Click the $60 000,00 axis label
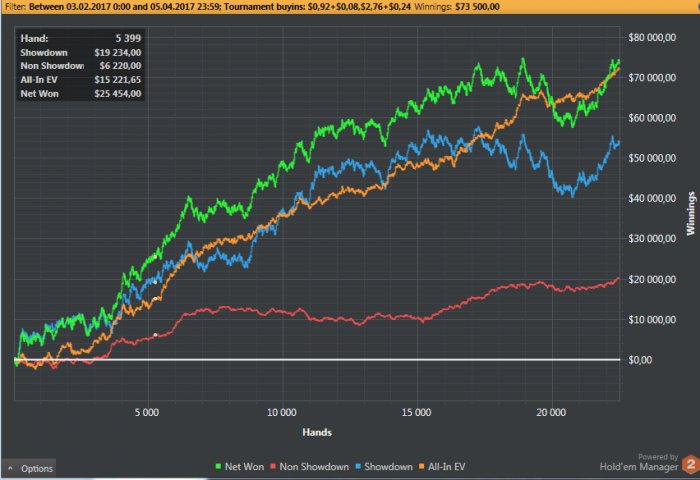 pyautogui.click(x=652, y=118)
